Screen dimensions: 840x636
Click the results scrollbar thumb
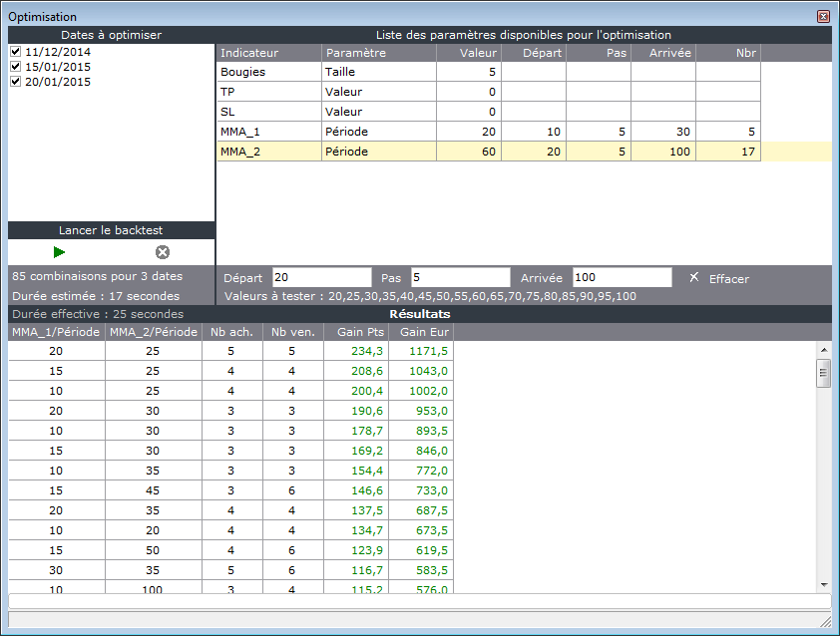click(823, 373)
